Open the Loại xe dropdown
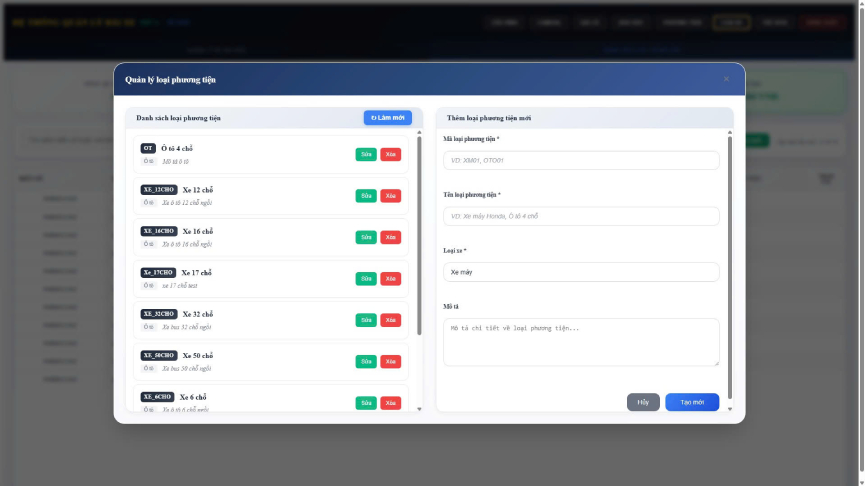 click(x=580, y=272)
